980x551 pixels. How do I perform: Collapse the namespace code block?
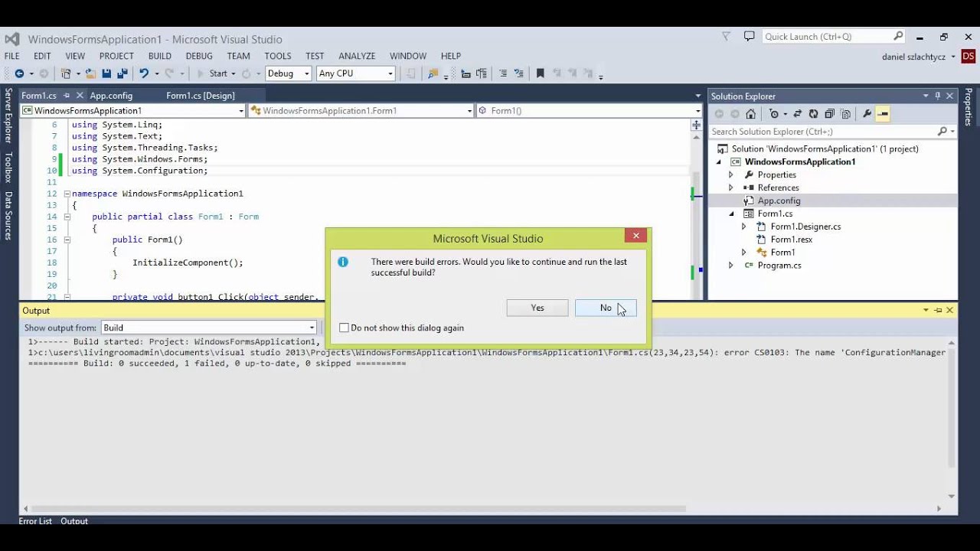pos(67,194)
